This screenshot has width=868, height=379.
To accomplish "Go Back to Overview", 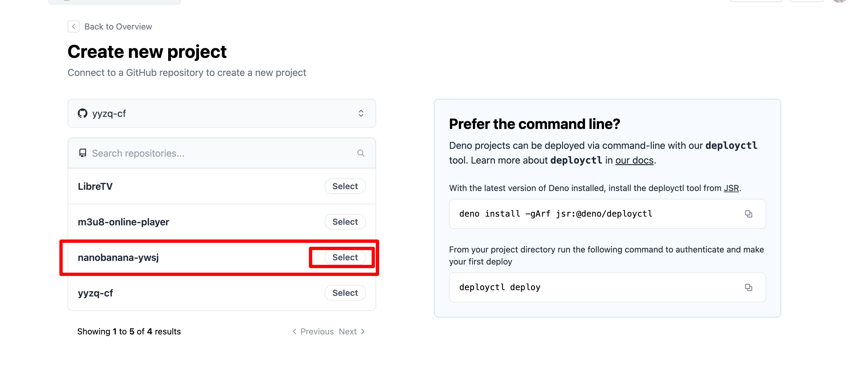I will coord(118,27).
